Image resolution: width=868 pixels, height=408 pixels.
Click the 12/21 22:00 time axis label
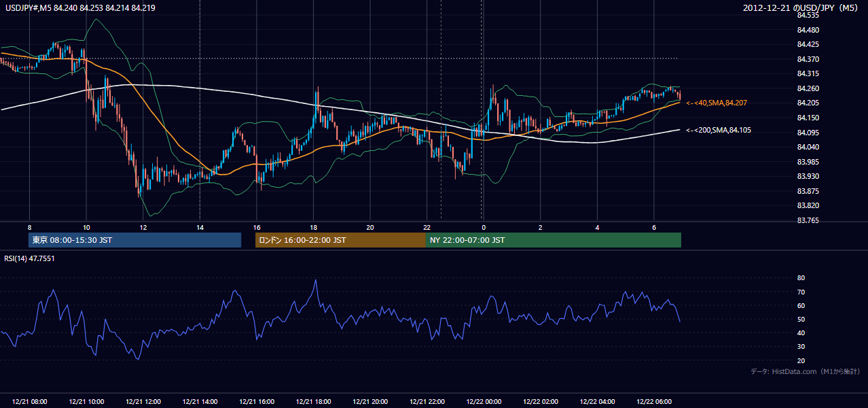[427, 402]
